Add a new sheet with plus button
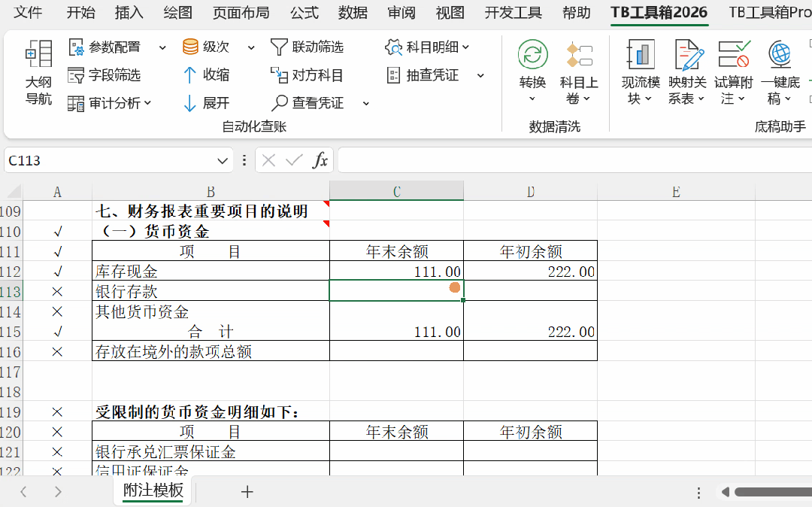Screen dimensions: 812x507 pyautogui.click(x=247, y=491)
